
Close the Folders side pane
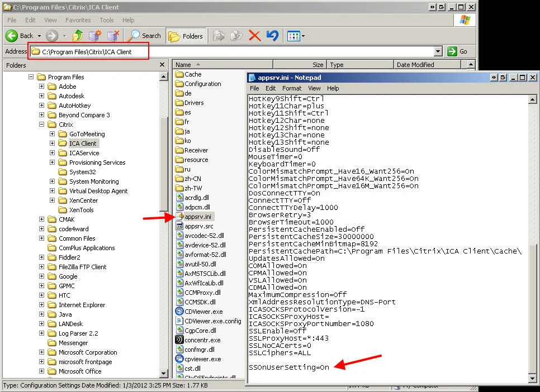coord(162,65)
